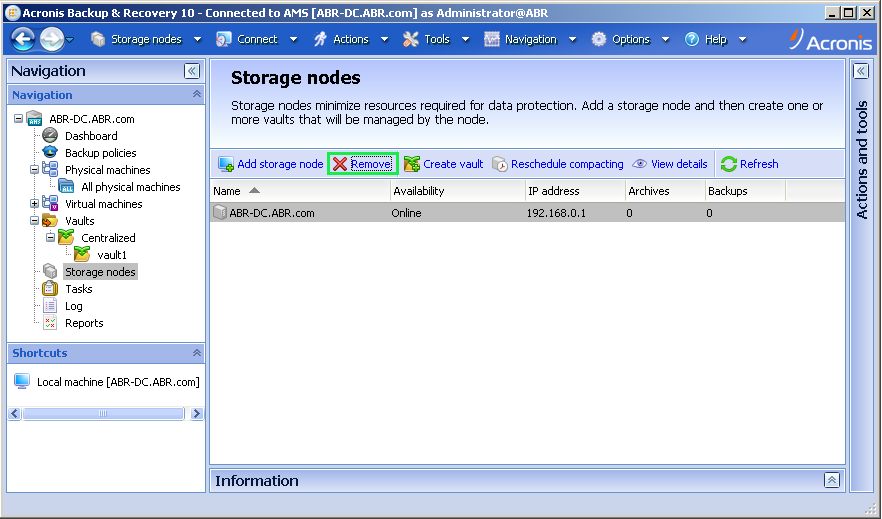The height and width of the screenshot is (519, 882).
Task: Select Storage nodes in the tree
Action: (100, 272)
